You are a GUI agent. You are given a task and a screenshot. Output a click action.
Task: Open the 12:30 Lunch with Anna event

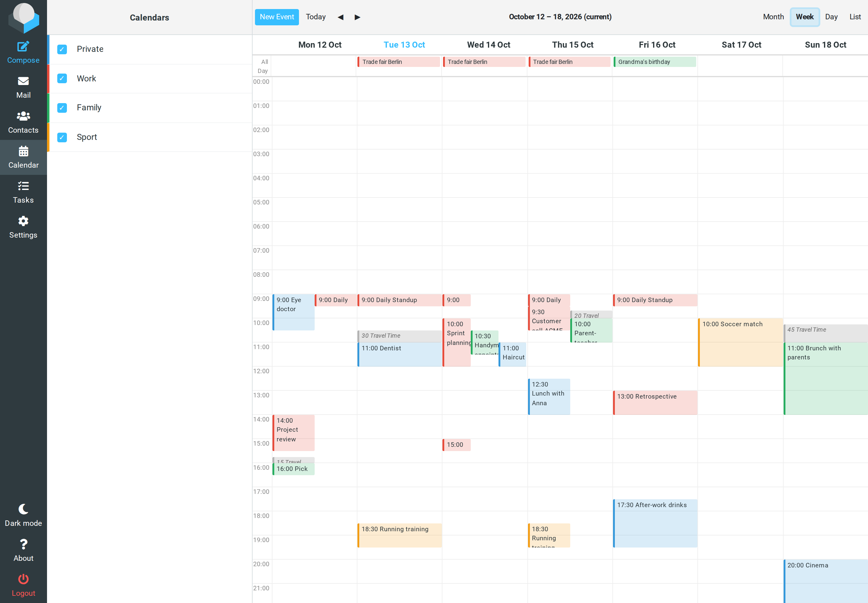click(549, 397)
